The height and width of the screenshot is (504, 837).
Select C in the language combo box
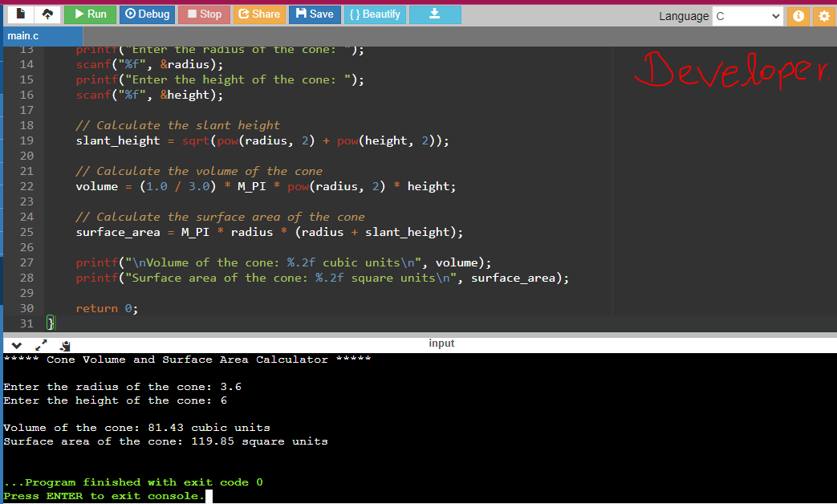tap(747, 15)
